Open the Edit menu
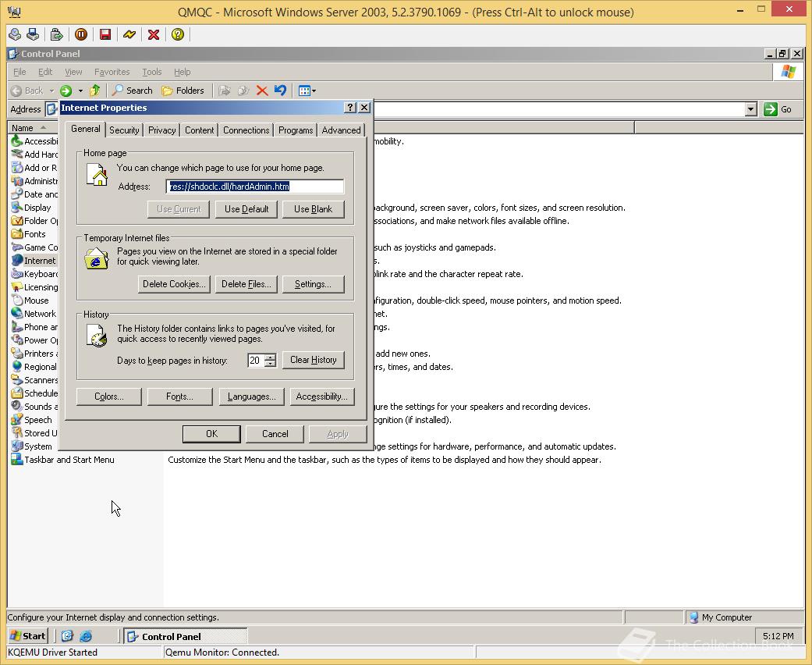The height and width of the screenshot is (665, 812). pyautogui.click(x=45, y=72)
